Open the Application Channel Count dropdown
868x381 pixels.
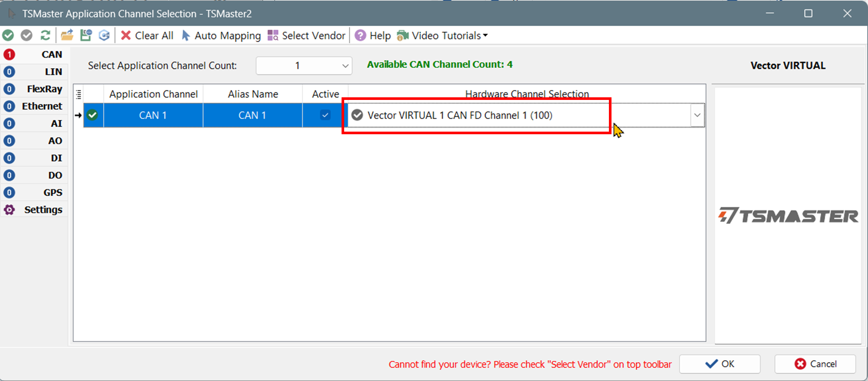[x=304, y=66]
